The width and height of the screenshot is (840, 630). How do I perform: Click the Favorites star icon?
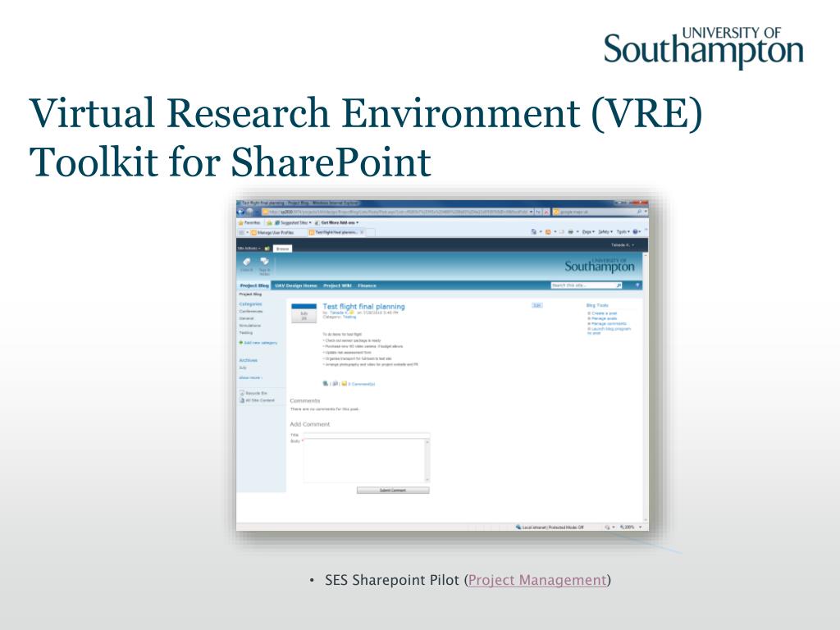[242, 222]
